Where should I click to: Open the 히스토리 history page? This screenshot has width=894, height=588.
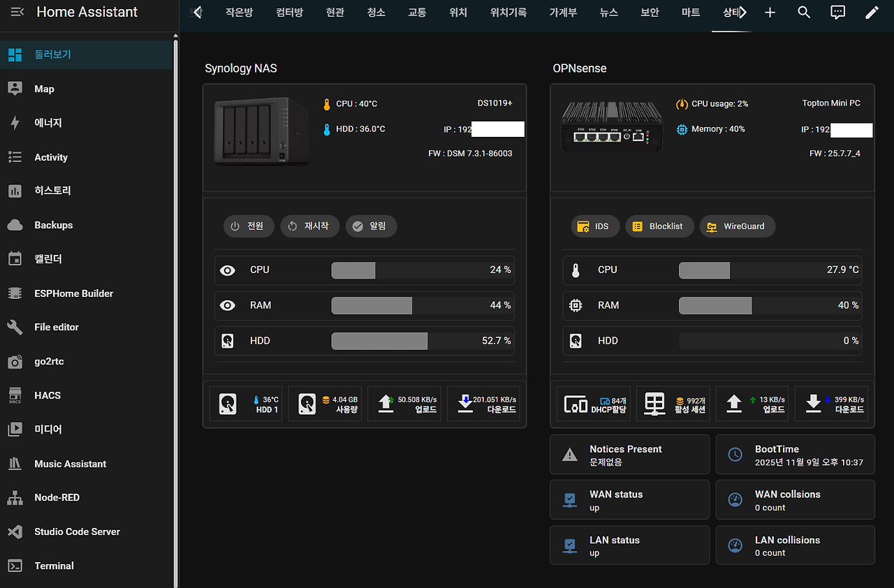click(86, 191)
